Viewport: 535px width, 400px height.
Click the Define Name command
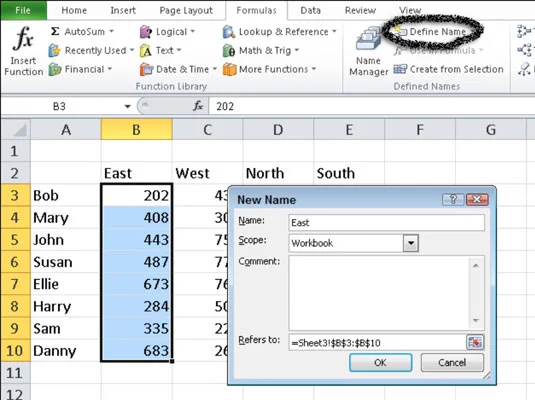point(431,32)
